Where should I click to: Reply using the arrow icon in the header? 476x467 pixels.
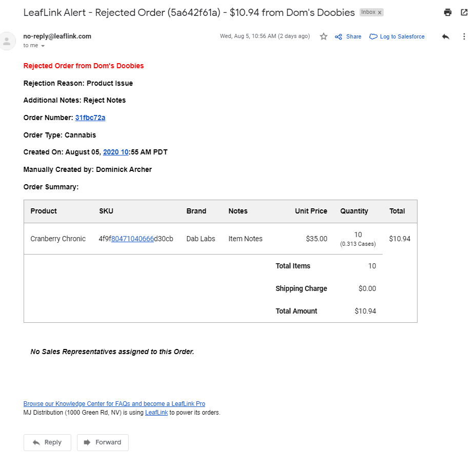(445, 37)
